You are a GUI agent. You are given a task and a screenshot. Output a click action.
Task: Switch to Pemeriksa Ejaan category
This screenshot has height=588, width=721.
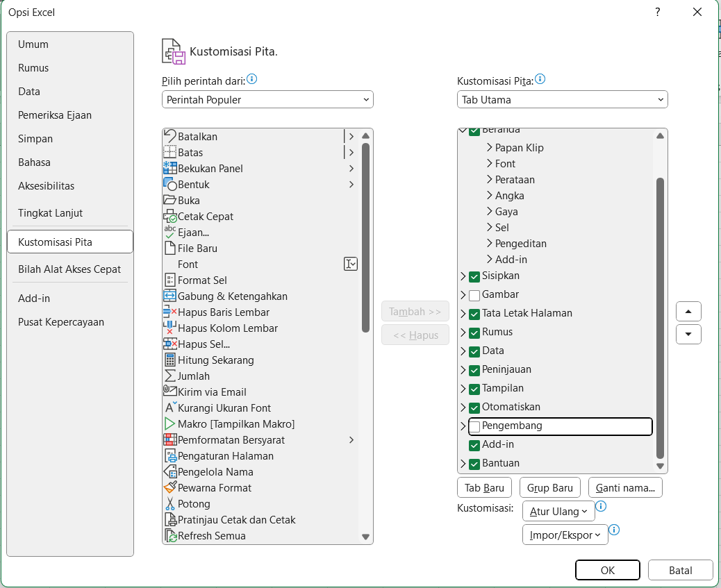pyautogui.click(x=70, y=115)
